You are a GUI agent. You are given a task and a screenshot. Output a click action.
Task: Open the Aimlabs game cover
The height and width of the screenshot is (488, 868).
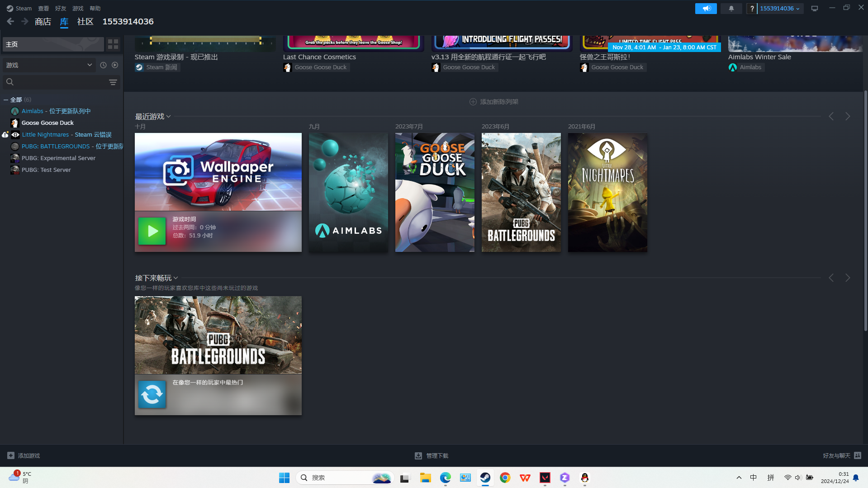point(348,192)
